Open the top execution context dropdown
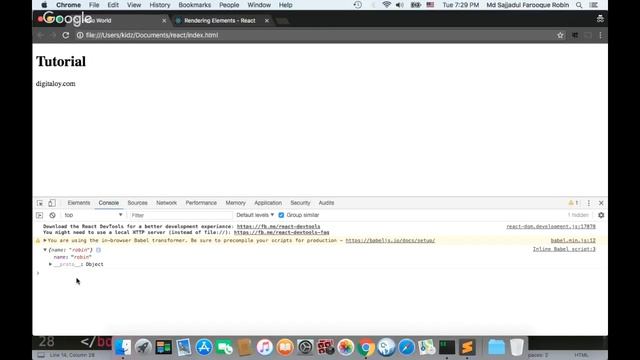This screenshot has height=360, width=640. coord(93,215)
